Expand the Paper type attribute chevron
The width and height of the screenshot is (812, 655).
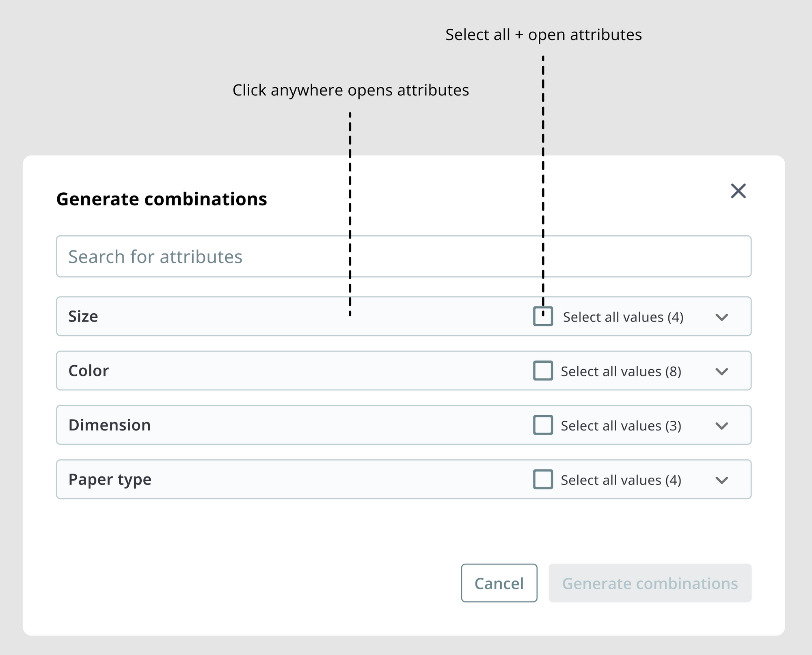pos(722,480)
